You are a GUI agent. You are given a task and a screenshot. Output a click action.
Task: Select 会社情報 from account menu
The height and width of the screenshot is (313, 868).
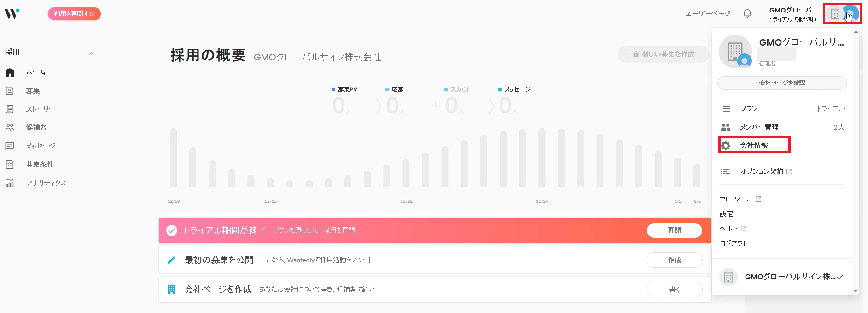click(754, 145)
